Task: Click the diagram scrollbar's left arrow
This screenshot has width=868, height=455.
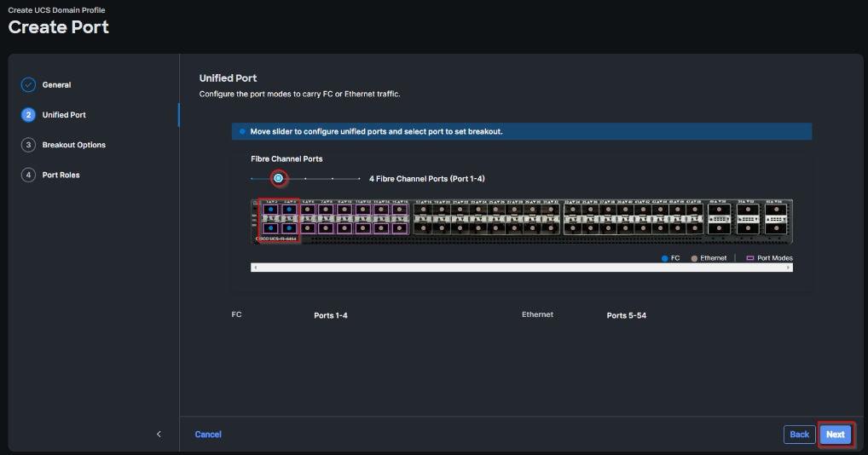Action: click(x=255, y=268)
